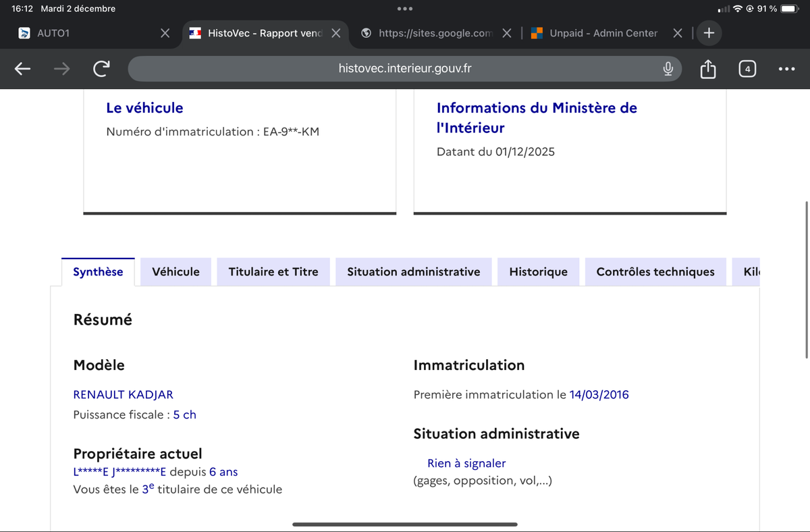Tap the browser back arrow
Screen dimensions: 810x532
click(x=22, y=69)
